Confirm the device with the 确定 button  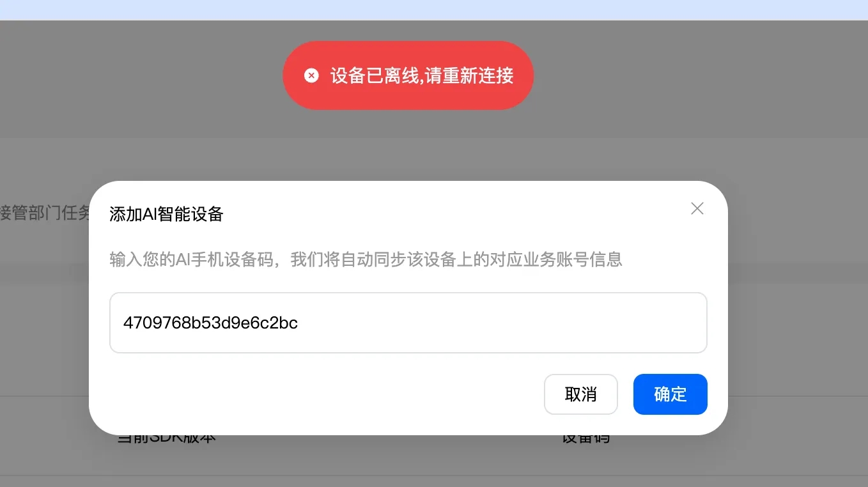pyautogui.click(x=670, y=394)
